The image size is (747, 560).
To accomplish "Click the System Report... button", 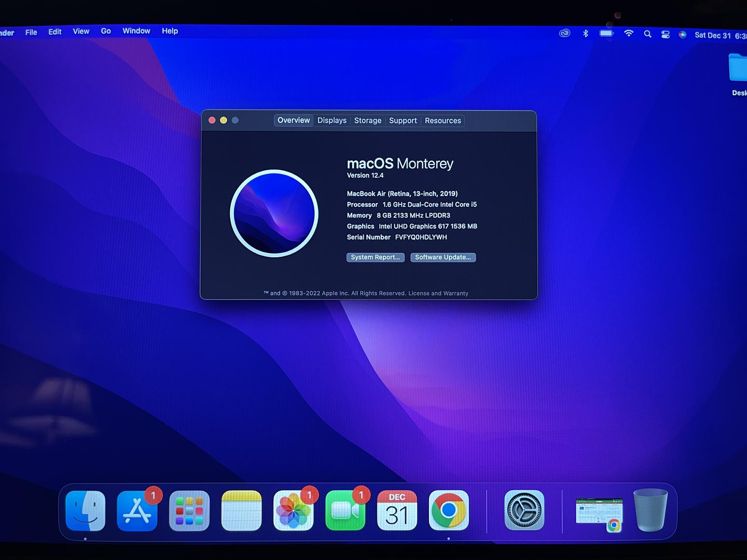I will pos(376,257).
